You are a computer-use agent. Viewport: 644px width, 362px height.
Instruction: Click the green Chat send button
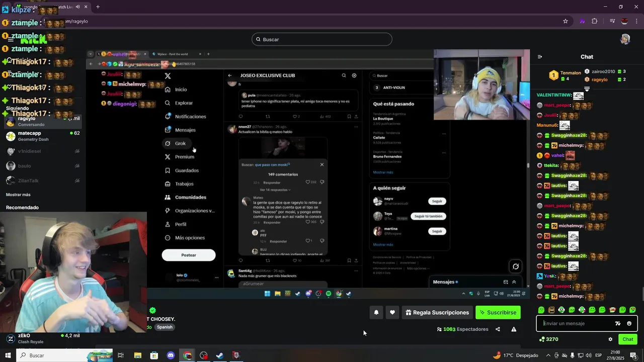coord(627,339)
